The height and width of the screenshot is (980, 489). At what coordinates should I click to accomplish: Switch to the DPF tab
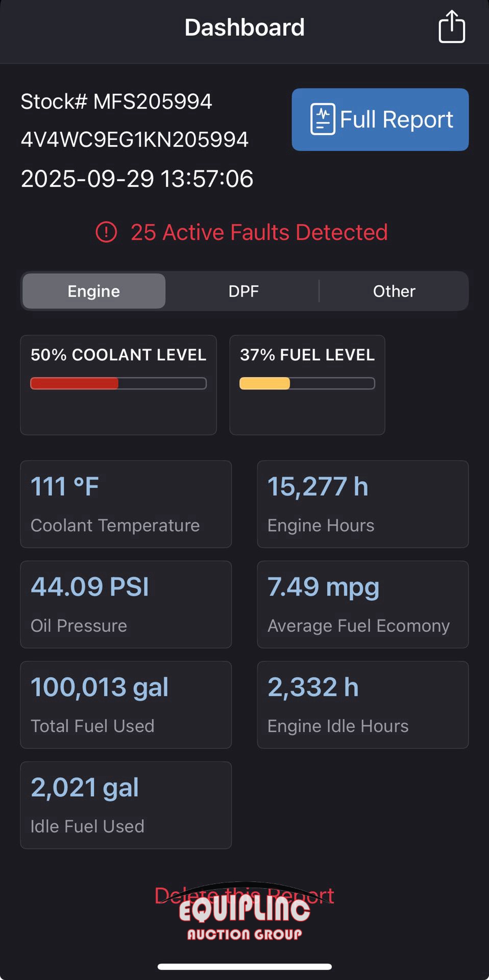click(x=243, y=291)
